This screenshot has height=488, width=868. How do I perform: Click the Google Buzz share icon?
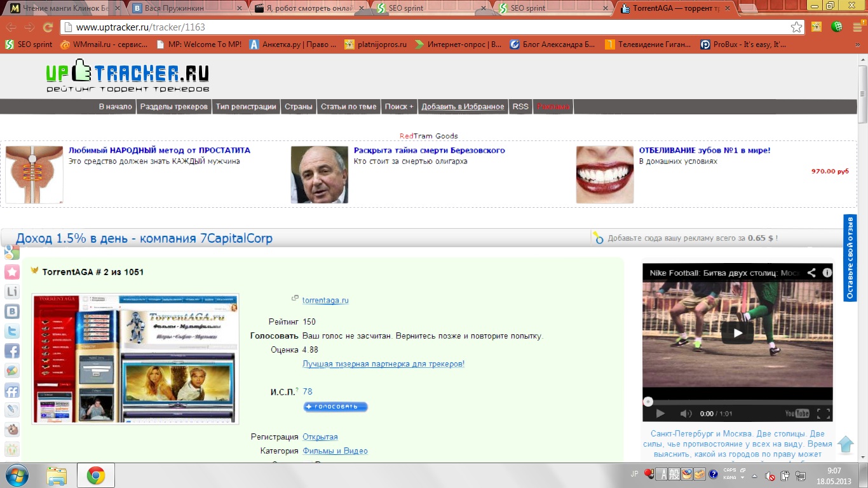point(12,370)
